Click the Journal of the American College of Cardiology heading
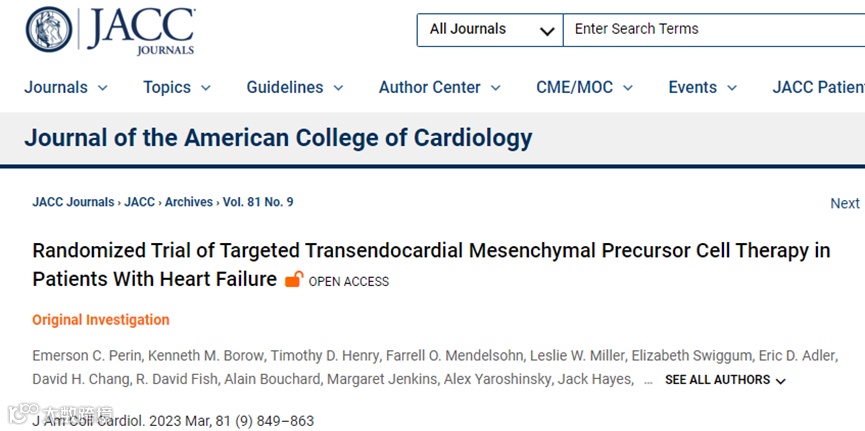Viewport: 865px width, 431px height. [x=278, y=138]
